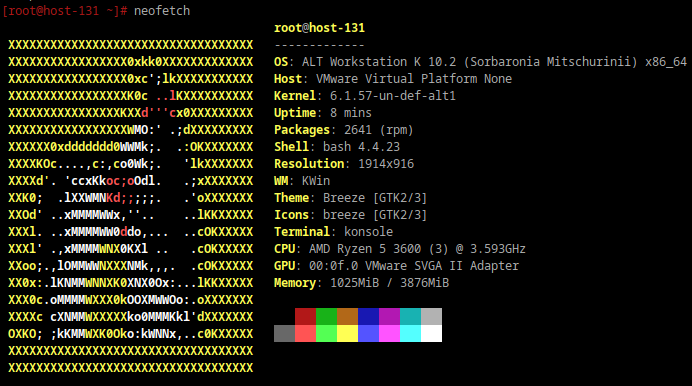This screenshot has height=386, width=692.
Task: Click the dark blue color block
Action: tap(369, 316)
